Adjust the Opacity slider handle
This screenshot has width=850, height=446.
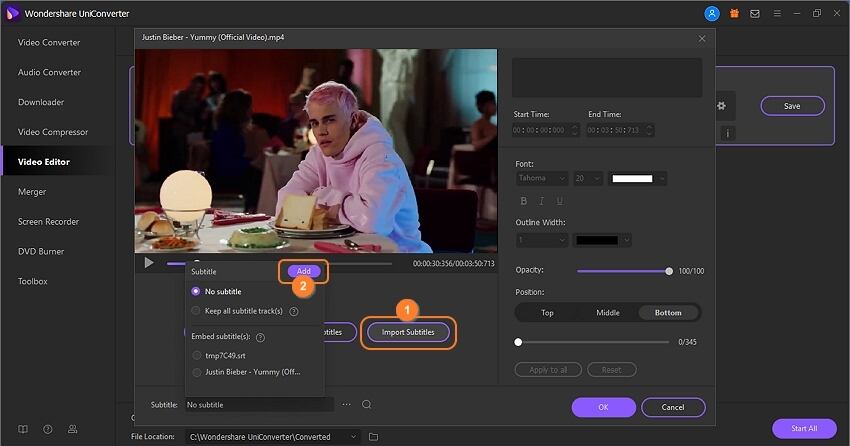[x=669, y=271]
